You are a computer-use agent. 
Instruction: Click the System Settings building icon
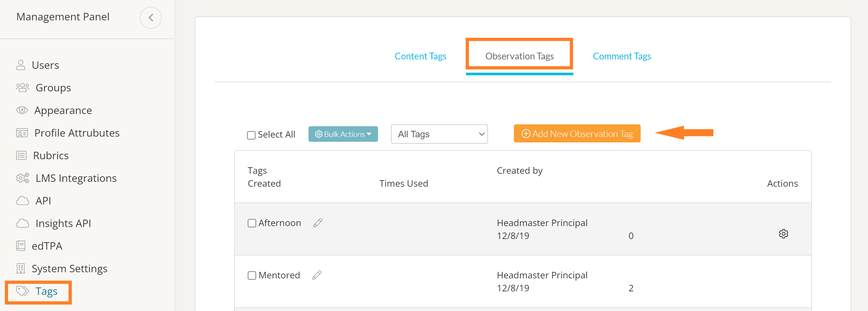21,268
